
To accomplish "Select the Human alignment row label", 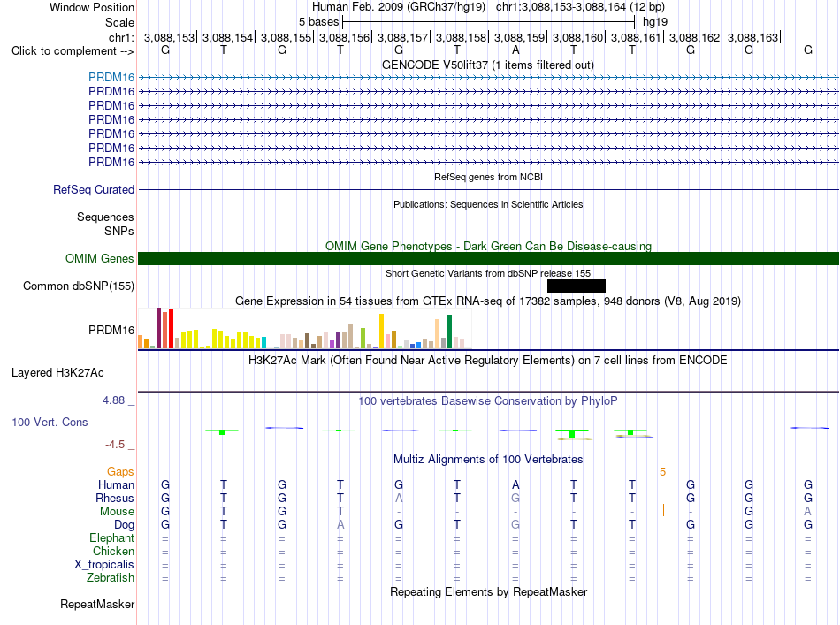I will point(116,484).
